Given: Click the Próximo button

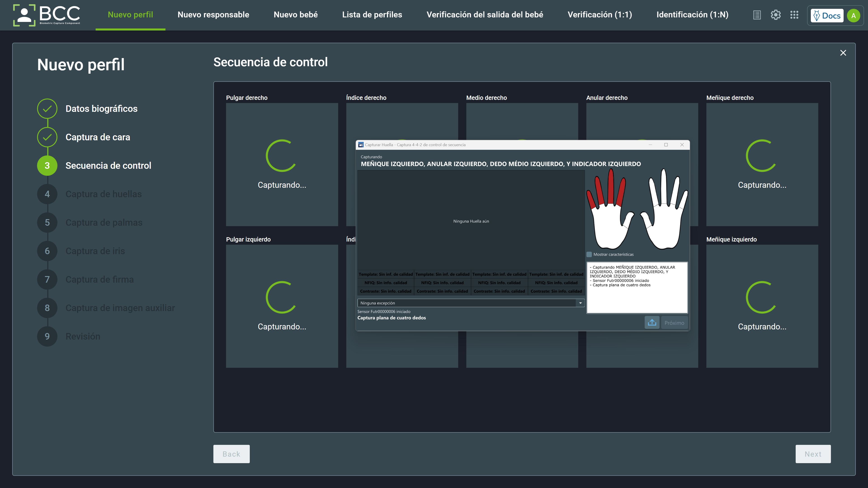Looking at the screenshot, I should (674, 323).
